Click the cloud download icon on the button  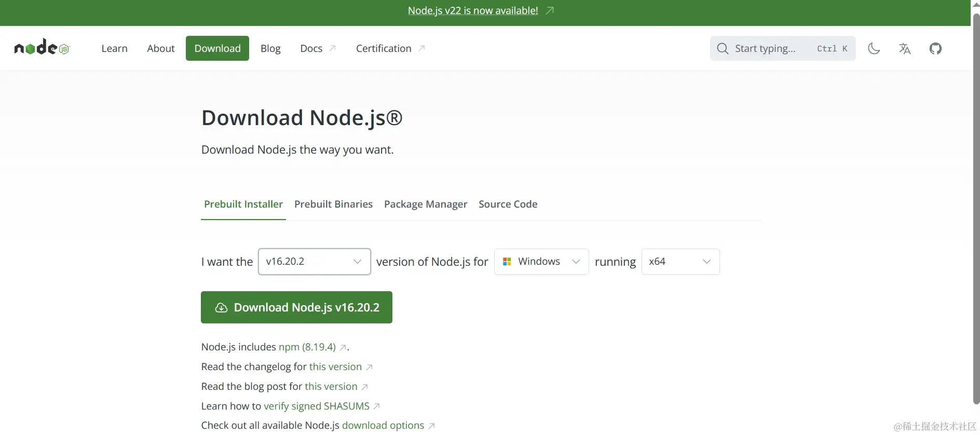click(x=221, y=307)
